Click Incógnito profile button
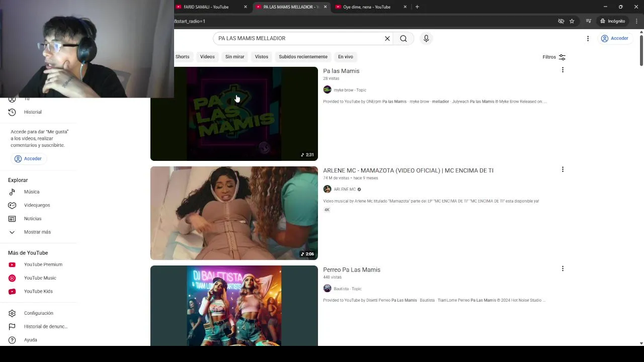Screen dimensions: 644x362 click(612, 21)
